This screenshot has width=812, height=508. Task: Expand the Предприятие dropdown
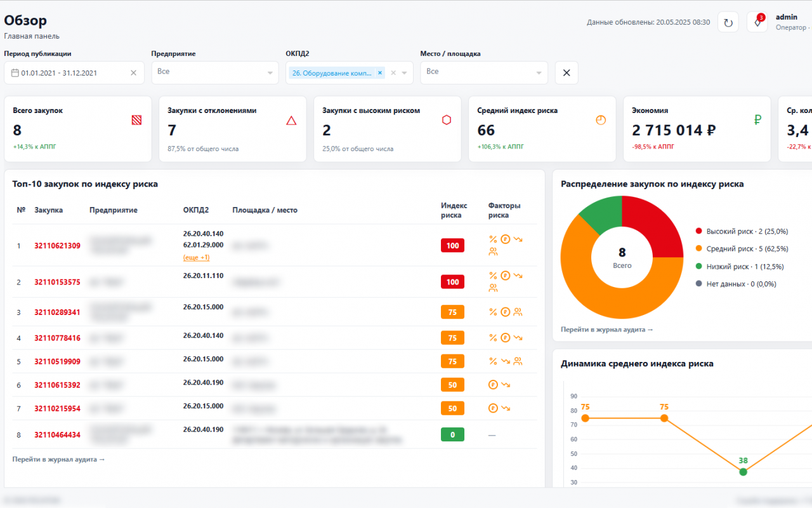[270, 73]
